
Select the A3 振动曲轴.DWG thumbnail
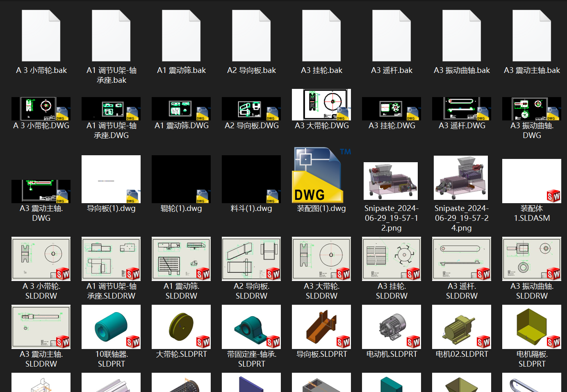[532, 109]
